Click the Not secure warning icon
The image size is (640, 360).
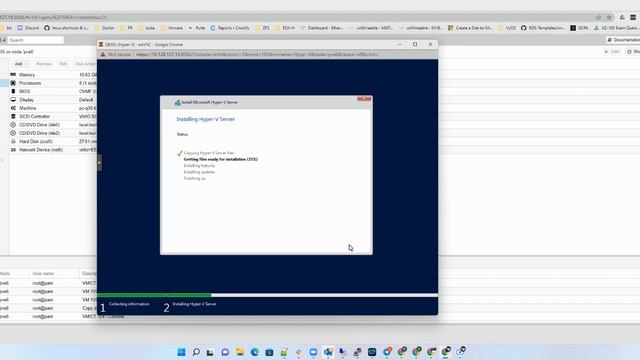(103, 54)
